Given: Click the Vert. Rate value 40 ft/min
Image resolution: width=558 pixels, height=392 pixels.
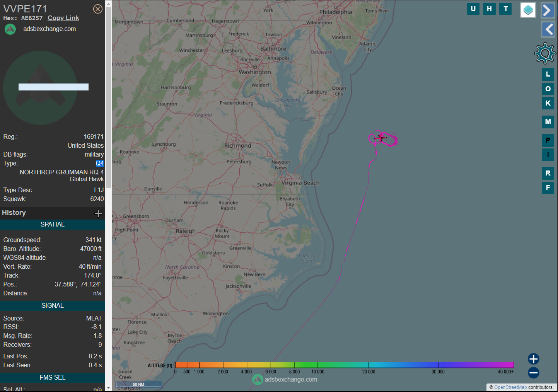Looking at the screenshot, I should 90,267.
